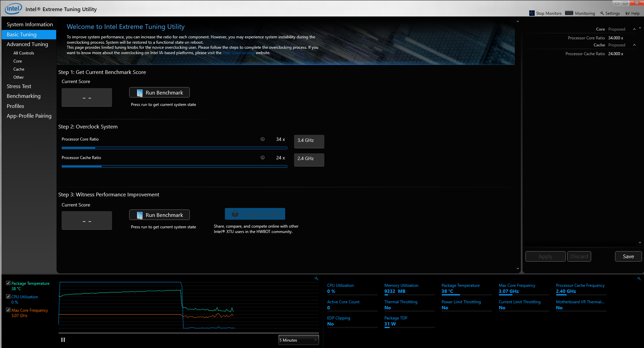This screenshot has width=644, height=348.
Task: Click the Package Temperature monitor tile
Action: (466, 289)
